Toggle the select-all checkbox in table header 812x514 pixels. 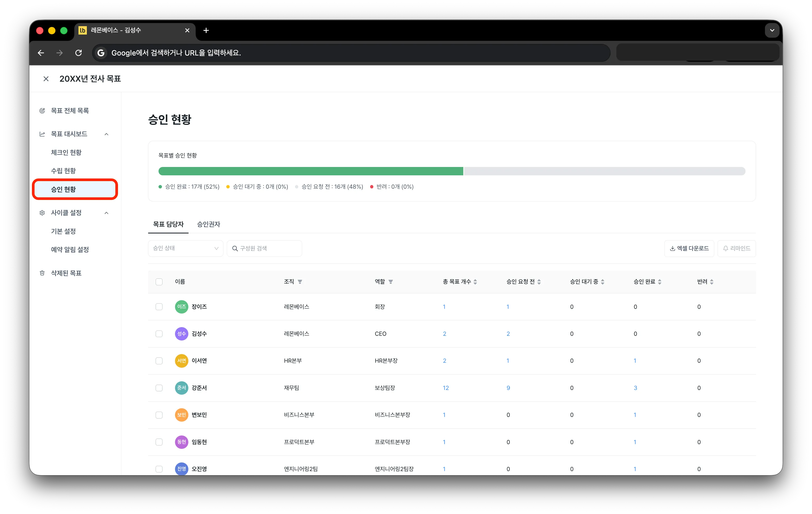pos(159,282)
